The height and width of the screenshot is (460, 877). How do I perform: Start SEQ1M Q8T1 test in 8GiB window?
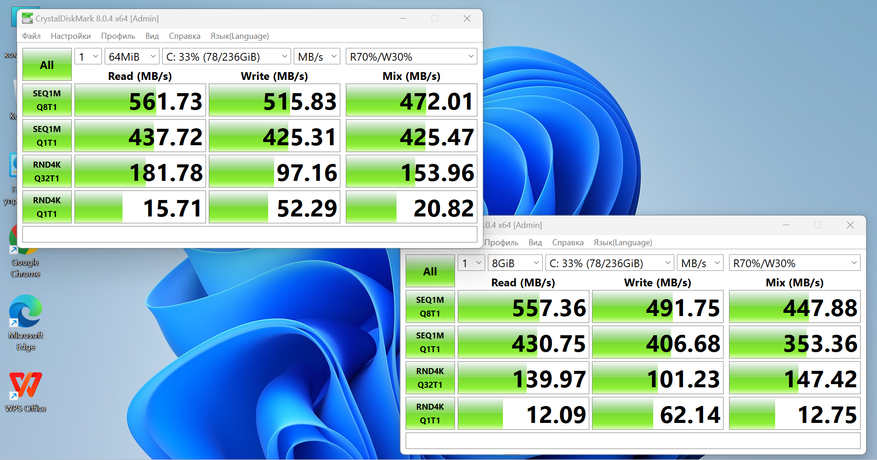click(430, 307)
